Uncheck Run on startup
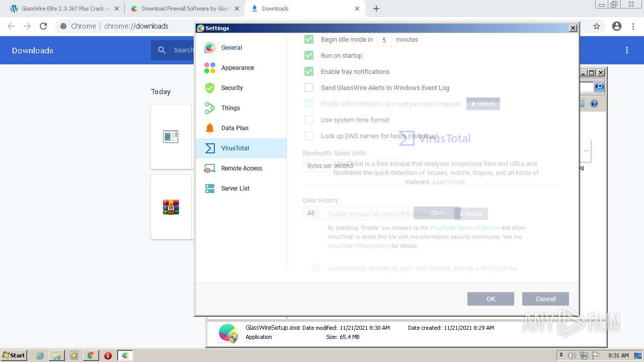This screenshot has width=644, height=362. (x=309, y=55)
